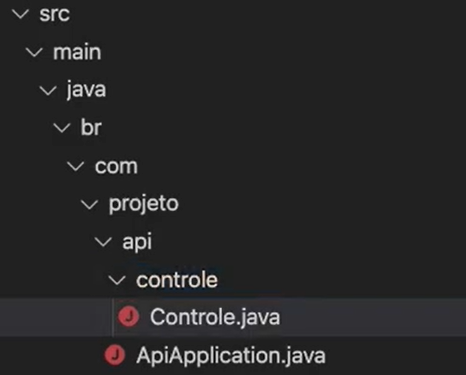This screenshot has height=375, width=466.
Task: Select the src folder label
Action: (x=54, y=14)
